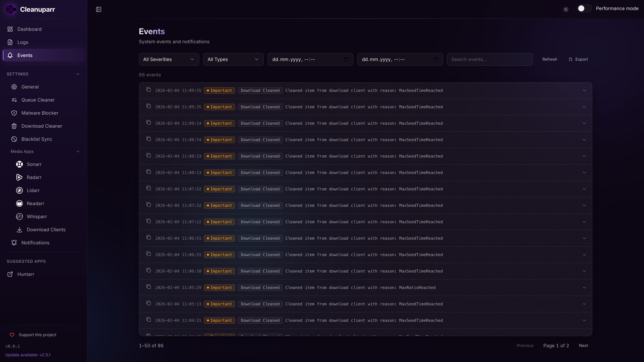Go to the Next events page
The image size is (644, 362).
583,346
